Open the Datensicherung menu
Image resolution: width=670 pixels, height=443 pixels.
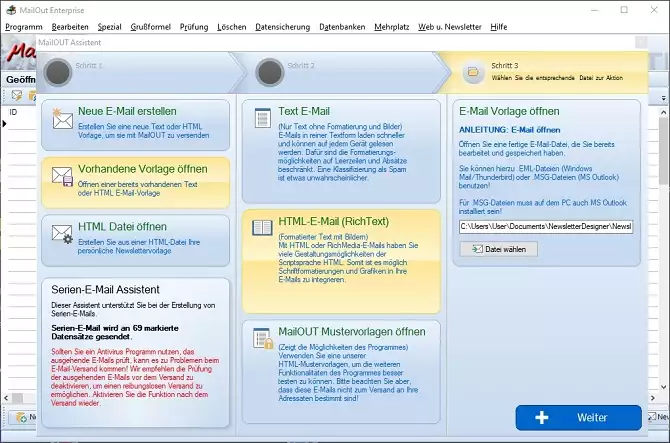(x=283, y=26)
